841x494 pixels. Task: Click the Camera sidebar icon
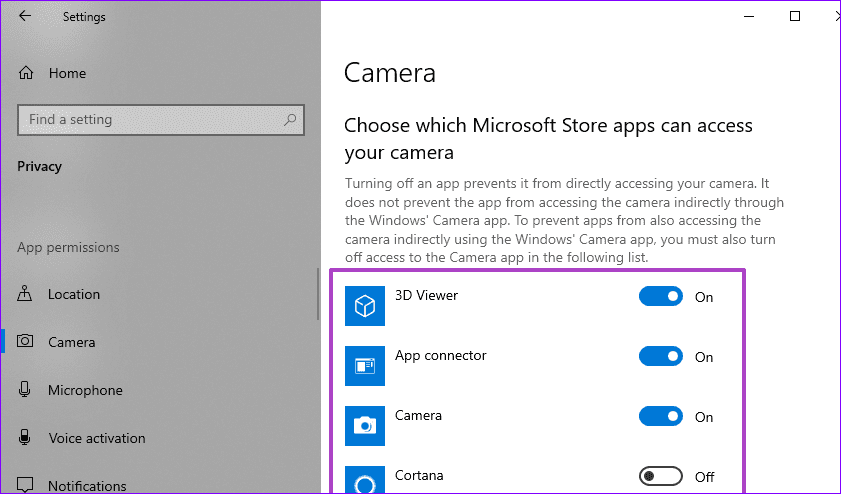25,341
